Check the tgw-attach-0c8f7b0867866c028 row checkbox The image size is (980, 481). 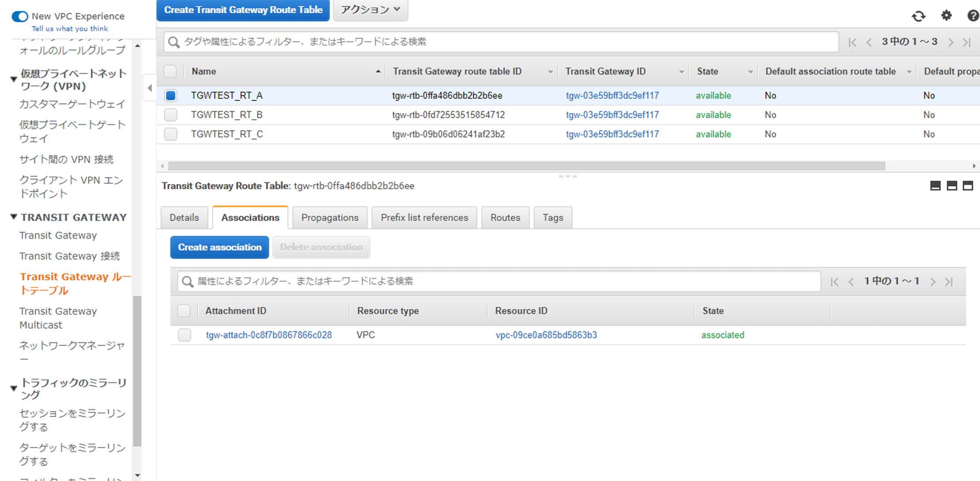pyautogui.click(x=184, y=335)
